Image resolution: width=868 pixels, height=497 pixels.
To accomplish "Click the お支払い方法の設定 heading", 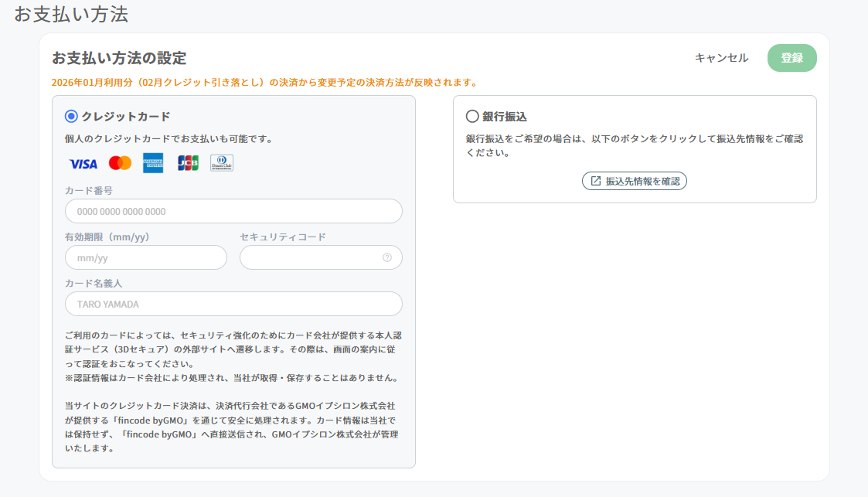I will point(119,58).
